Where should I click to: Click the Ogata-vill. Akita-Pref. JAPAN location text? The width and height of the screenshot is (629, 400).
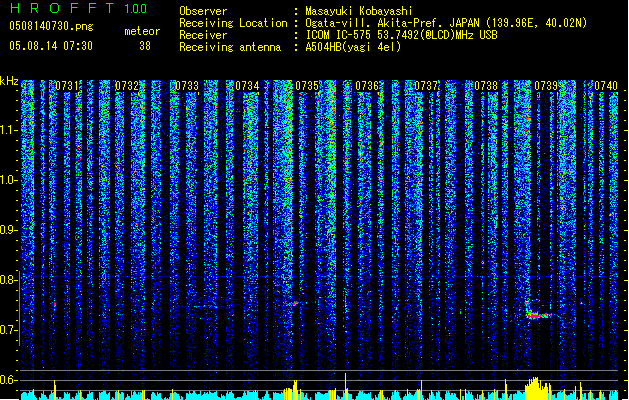[392, 23]
